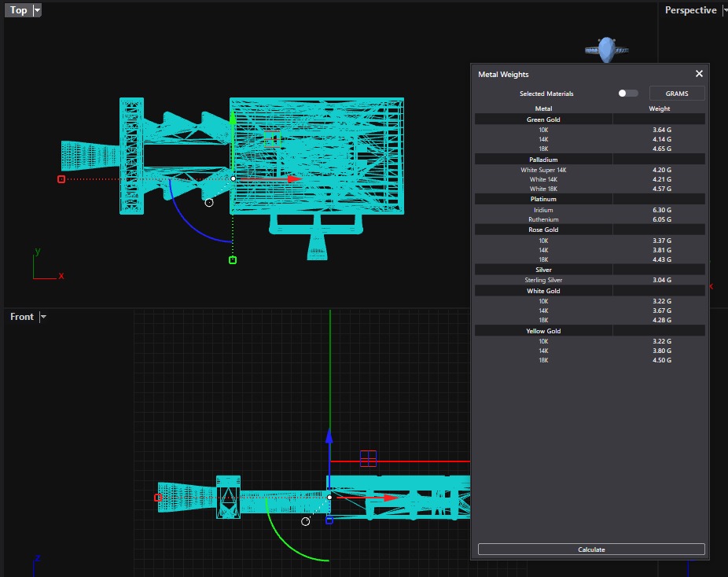Select the White Super 14K row

(590, 170)
